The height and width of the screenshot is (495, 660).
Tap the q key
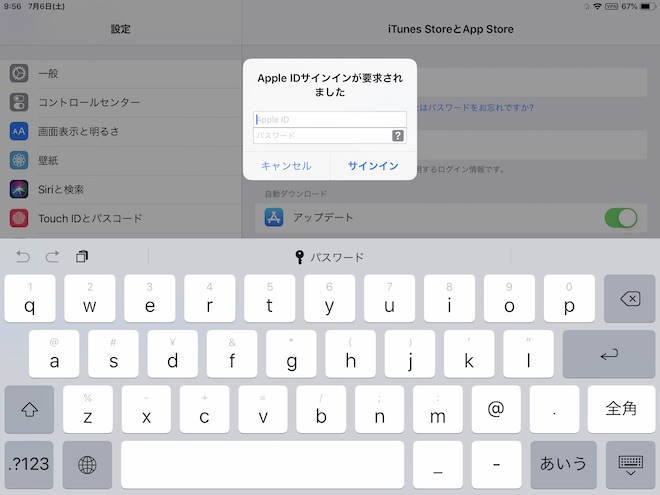pyautogui.click(x=30, y=299)
